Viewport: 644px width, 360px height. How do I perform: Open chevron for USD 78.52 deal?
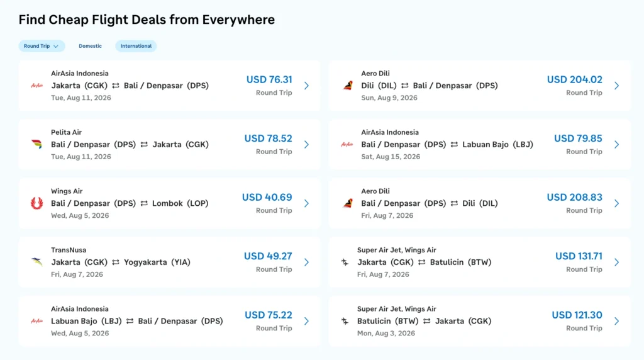[306, 144]
